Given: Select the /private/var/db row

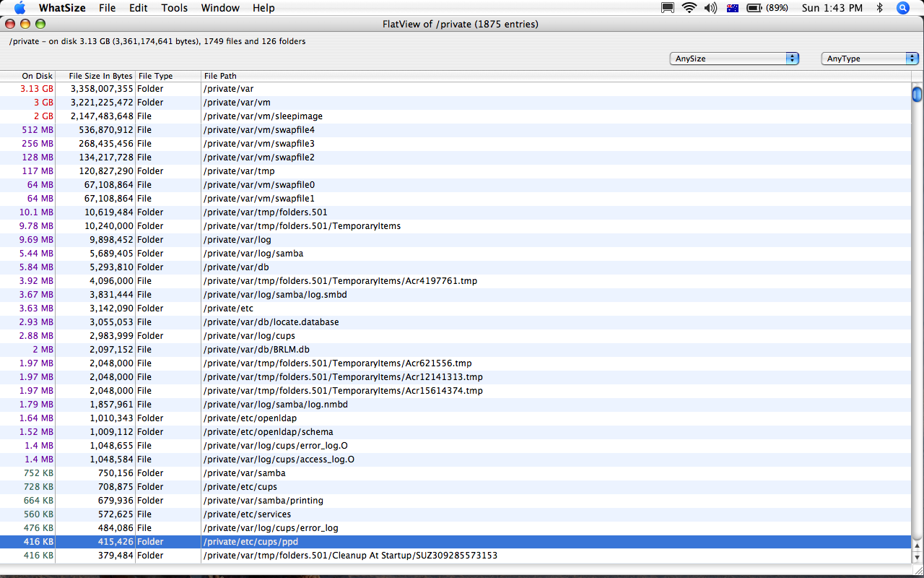Looking at the screenshot, I should tap(456, 267).
